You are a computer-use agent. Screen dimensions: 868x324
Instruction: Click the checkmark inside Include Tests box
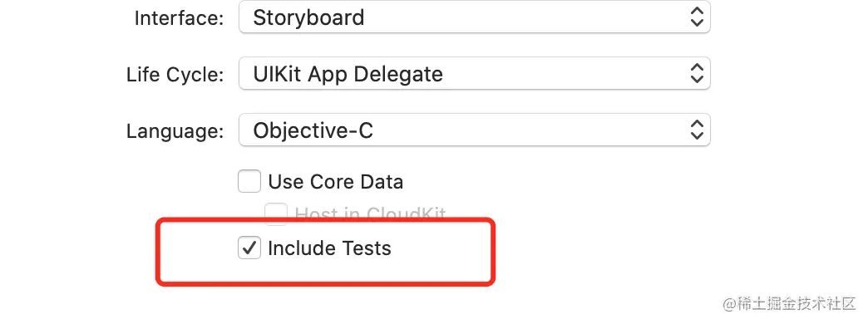point(249,248)
